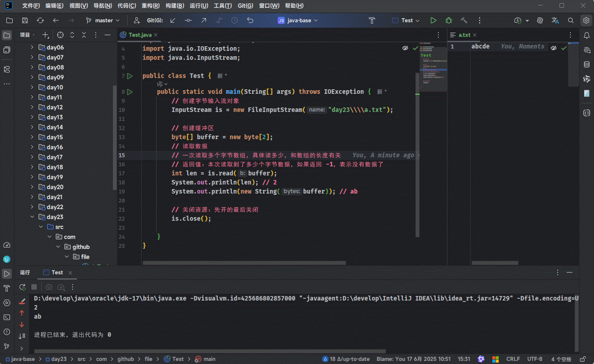
Task: Rerun Test in the Run panel
Action: click(22, 287)
